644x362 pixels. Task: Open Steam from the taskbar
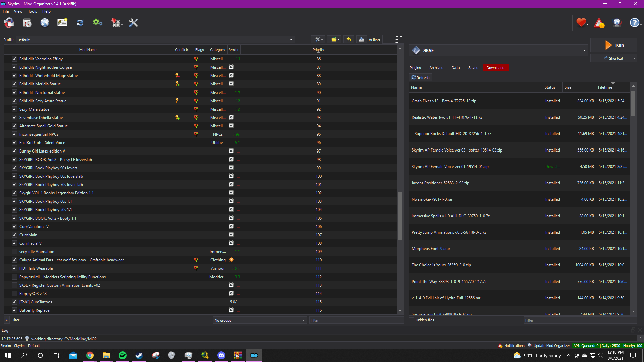[x=139, y=355]
